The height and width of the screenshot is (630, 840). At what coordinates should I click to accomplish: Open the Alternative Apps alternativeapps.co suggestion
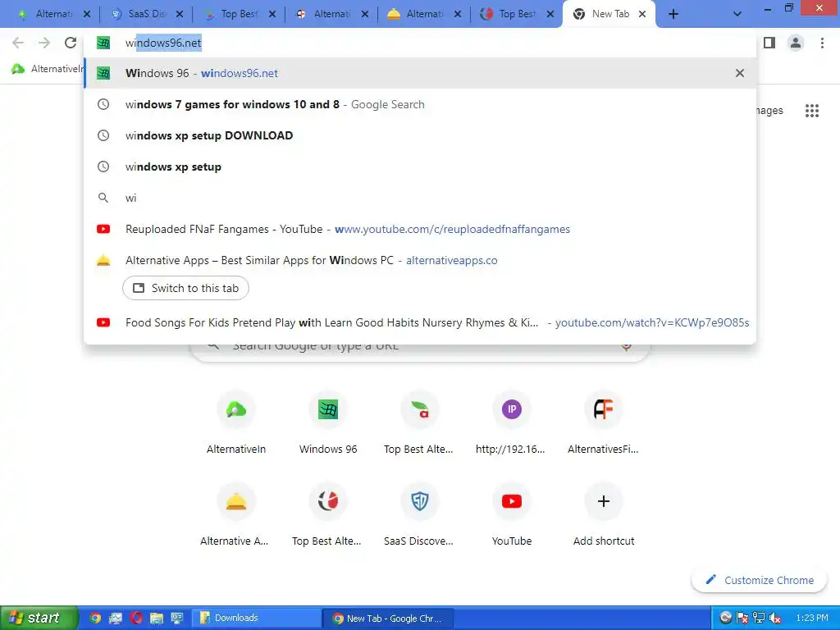[420, 260]
